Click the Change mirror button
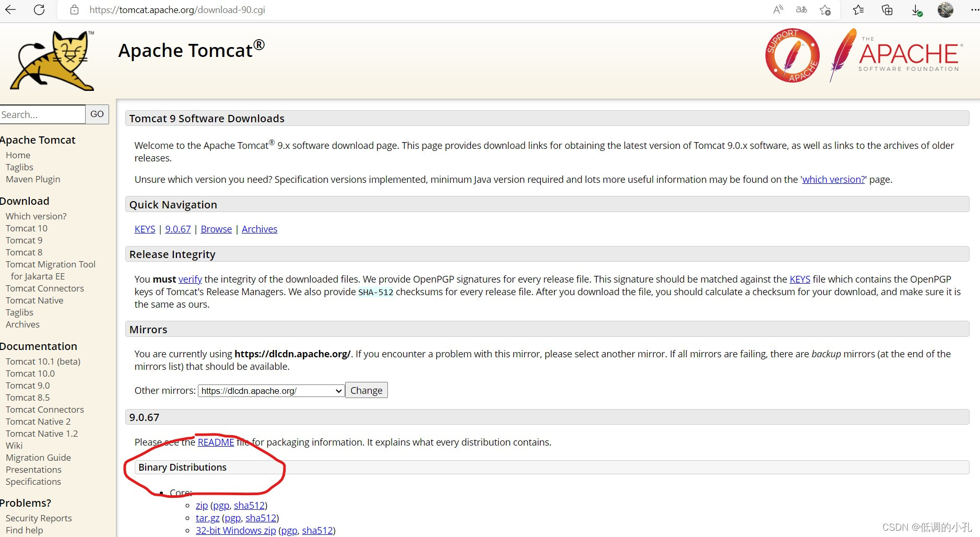The width and height of the screenshot is (980, 537). point(367,390)
